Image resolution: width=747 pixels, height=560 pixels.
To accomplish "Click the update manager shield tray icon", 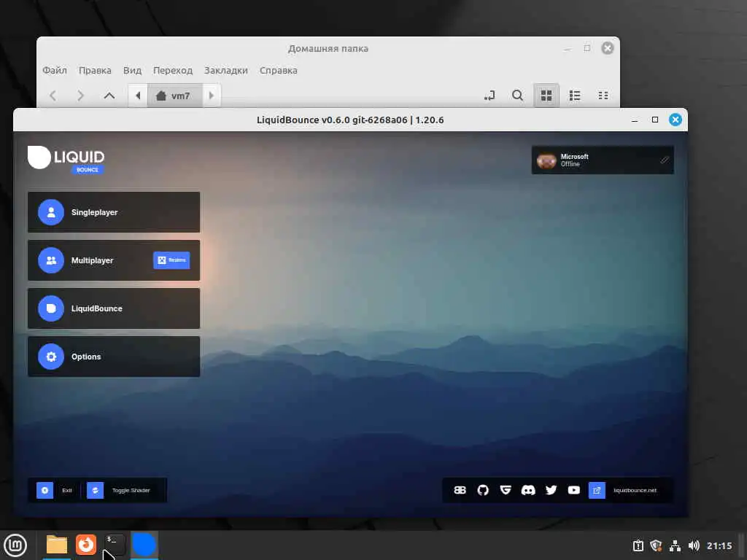I will pyautogui.click(x=656, y=545).
